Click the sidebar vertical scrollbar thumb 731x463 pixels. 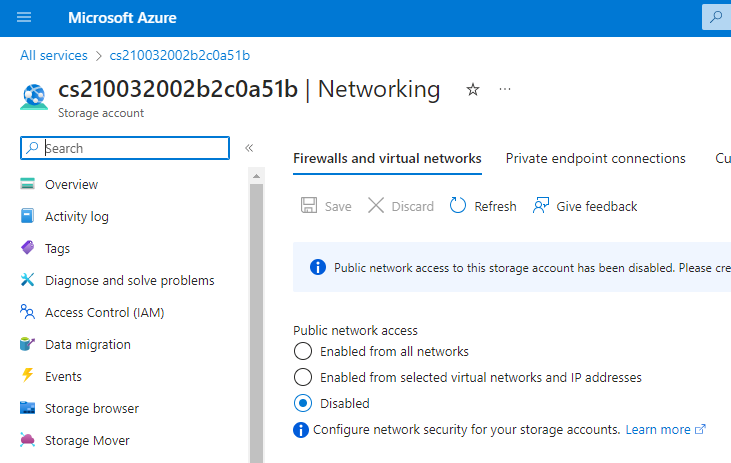point(256,323)
